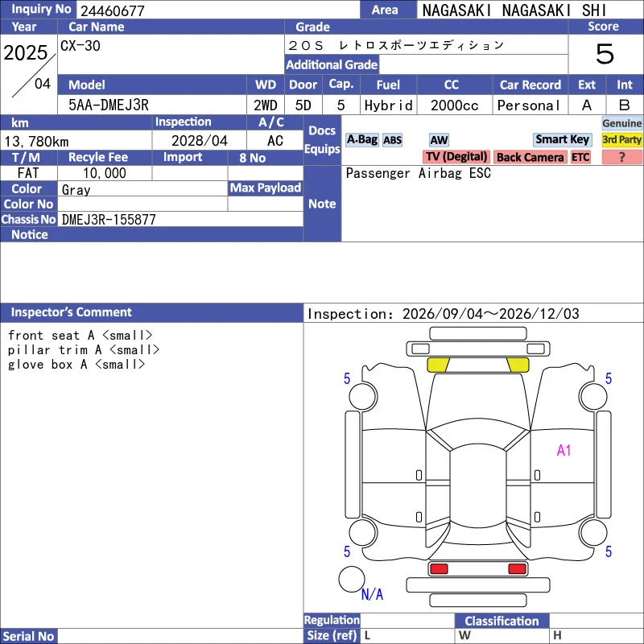644x644 pixels.
Task: Click the A1 damage marker on diagram
Action: 563,450
